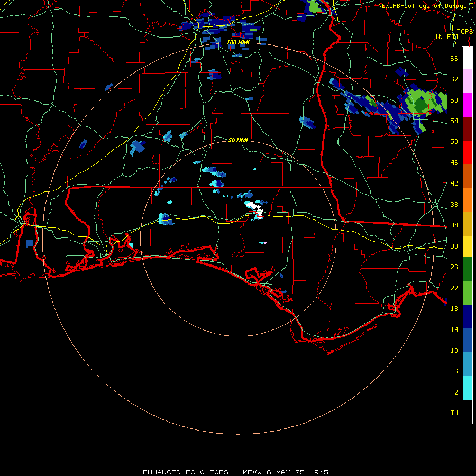Click the dark green swatch on the color scale
The height and width of the screenshot is (476, 476).
pyautogui.click(x=467, y=269)
